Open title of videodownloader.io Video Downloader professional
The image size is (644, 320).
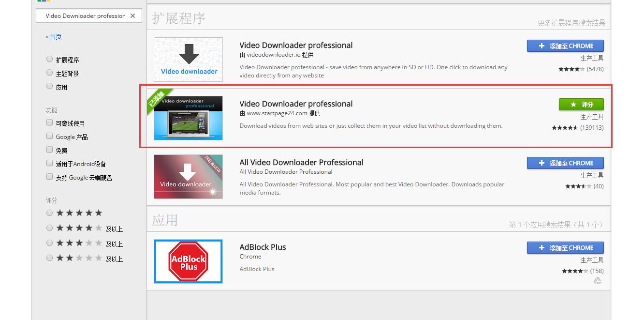296,45
